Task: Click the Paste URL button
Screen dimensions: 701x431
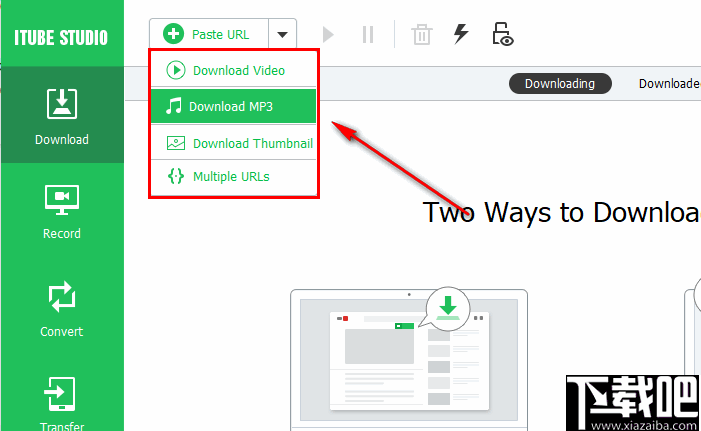Action: (x=209, y=34)
